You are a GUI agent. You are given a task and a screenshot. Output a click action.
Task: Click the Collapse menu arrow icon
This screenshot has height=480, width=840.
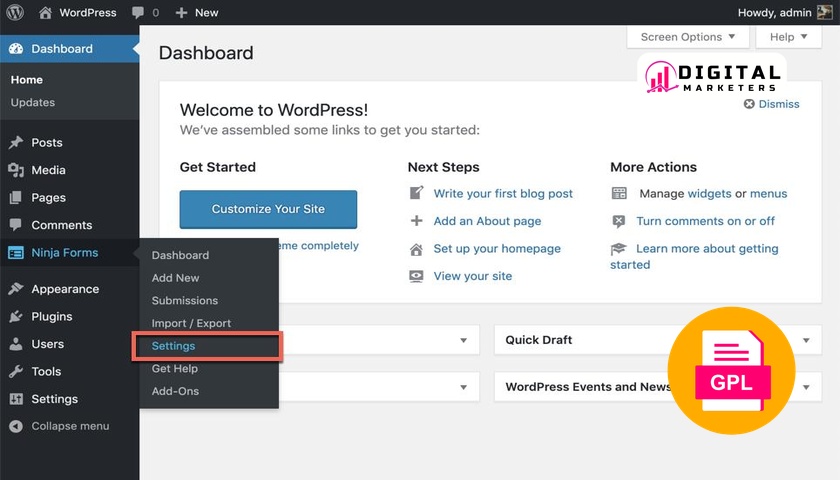pyautogui.click(x=16, y=426)
